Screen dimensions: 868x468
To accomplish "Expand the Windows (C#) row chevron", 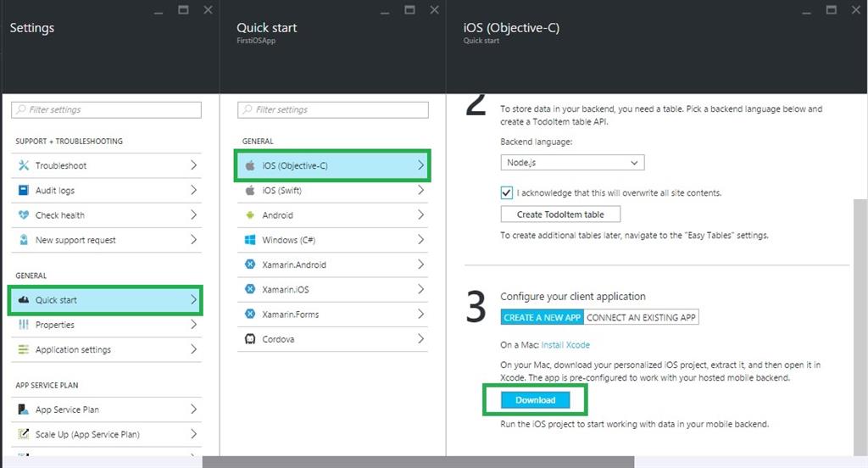I will [x=420, y=240].
